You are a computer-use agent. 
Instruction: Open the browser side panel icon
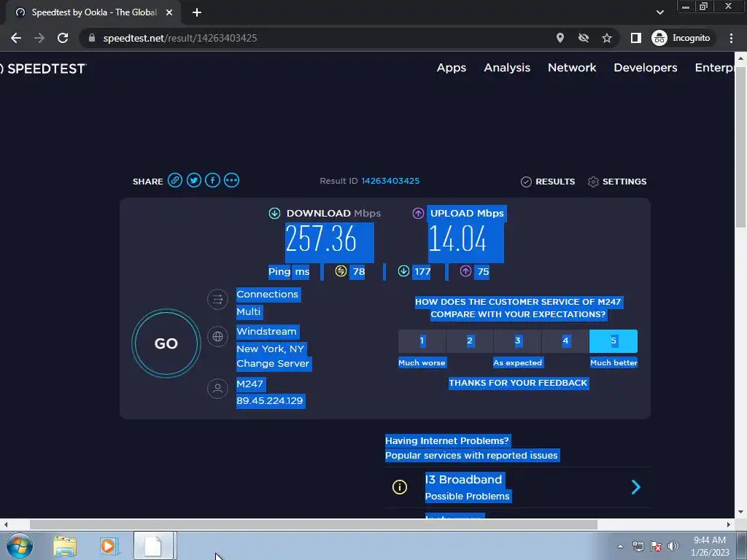pos(636,38)
